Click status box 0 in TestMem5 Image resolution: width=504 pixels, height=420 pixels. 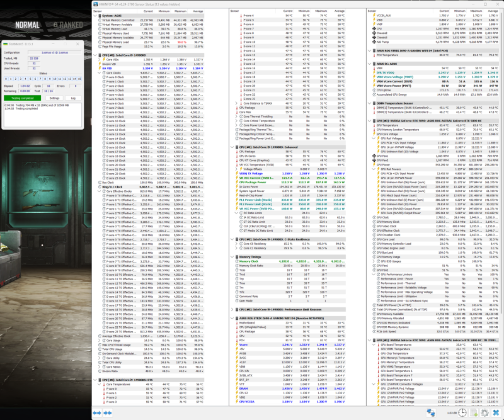[x=6, y=79]
